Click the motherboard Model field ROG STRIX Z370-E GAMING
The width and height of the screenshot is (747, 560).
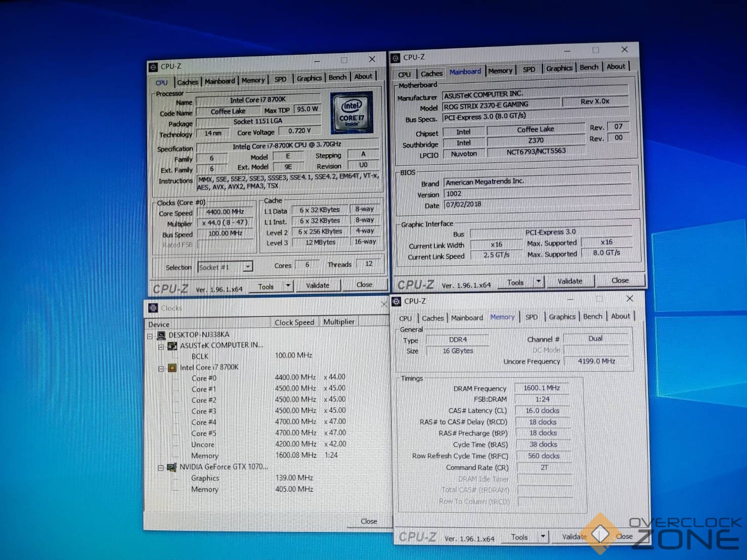pyautogui.click(x=501, y=106)
